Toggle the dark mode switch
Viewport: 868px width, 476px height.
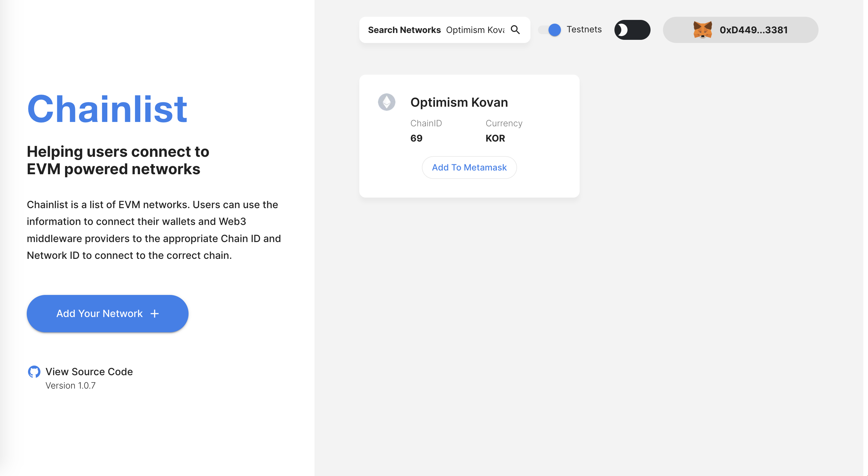pos(632,30)
